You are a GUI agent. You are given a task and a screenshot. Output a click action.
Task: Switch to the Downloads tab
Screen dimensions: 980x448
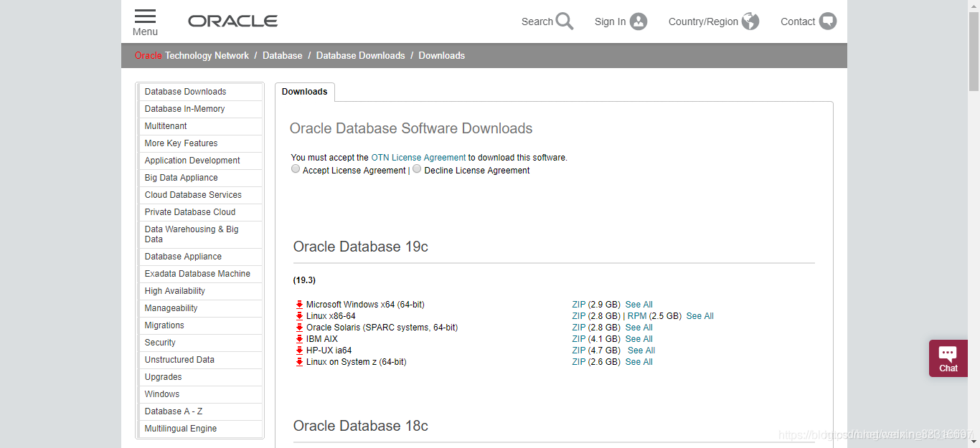304,92
